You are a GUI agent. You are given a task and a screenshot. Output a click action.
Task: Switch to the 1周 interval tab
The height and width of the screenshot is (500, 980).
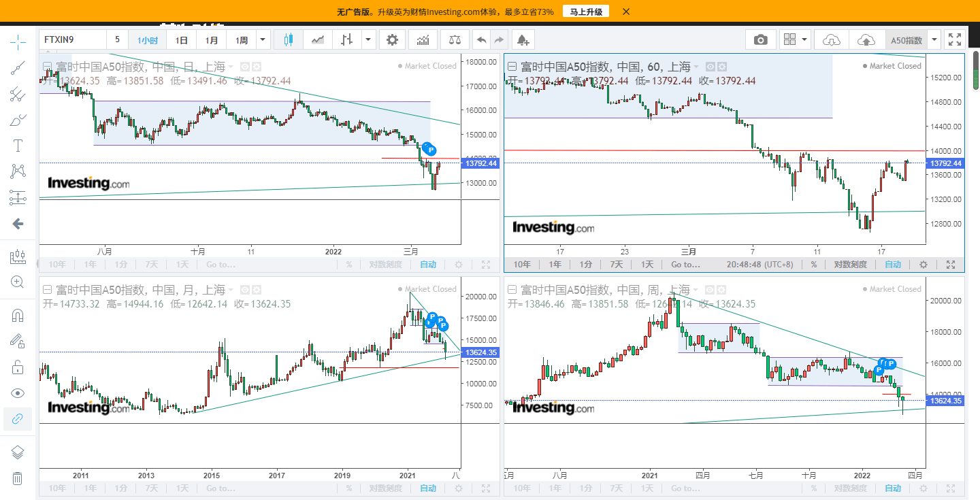pyautogui.click(x=242, y=40)
